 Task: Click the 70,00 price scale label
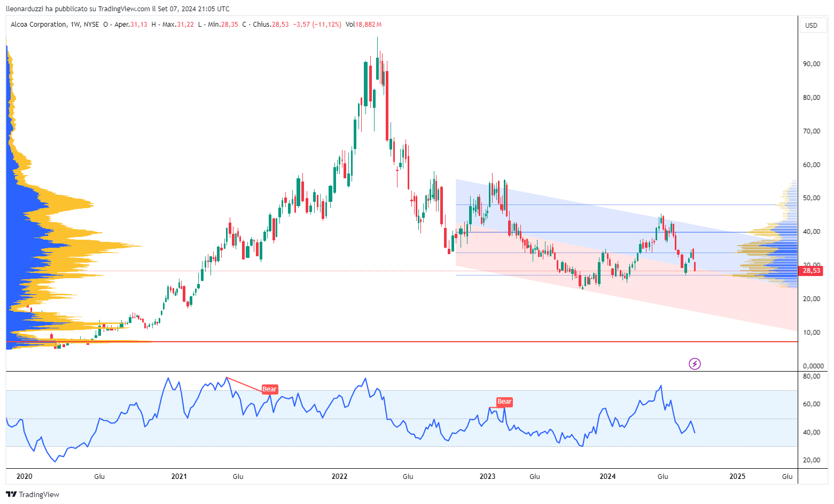tap(812, 131)
